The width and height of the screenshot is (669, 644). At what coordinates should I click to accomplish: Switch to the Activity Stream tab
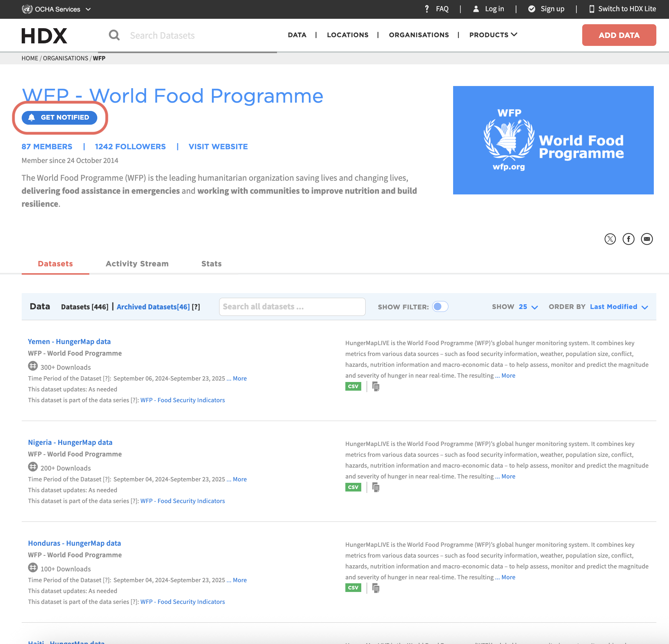[x=137, y=264]
